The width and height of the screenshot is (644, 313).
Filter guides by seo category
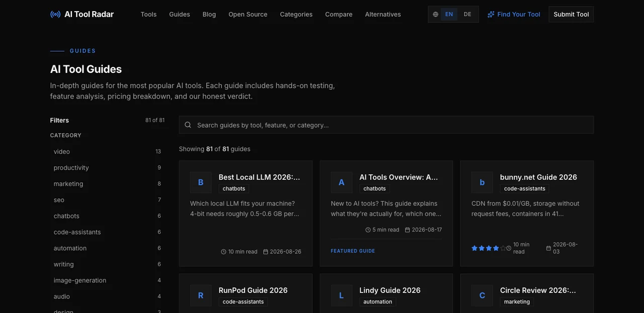[x=107, y=200]
